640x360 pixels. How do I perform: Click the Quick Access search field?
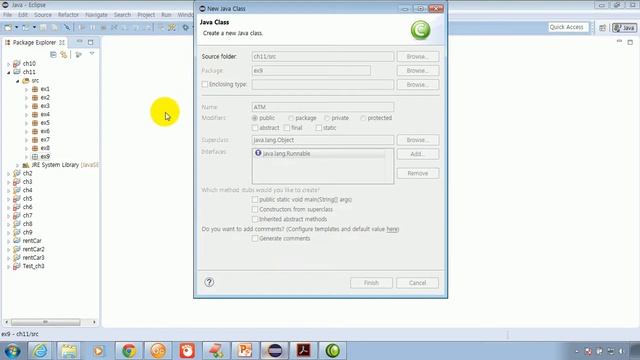pyautogui.click(x=569, y=27)
